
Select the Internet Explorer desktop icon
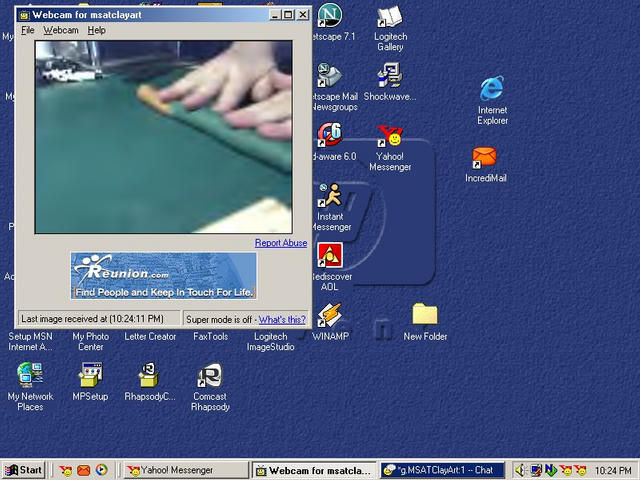coord(492,88)
